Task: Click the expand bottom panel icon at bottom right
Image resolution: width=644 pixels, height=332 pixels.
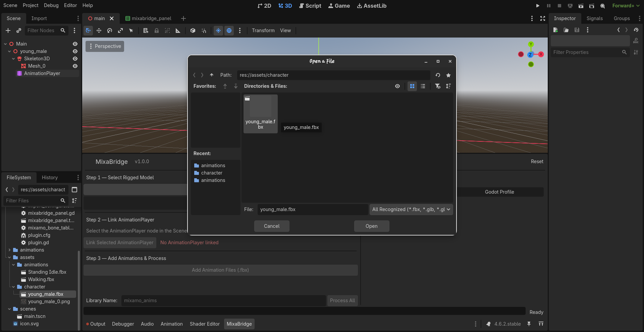Action: 541,324
